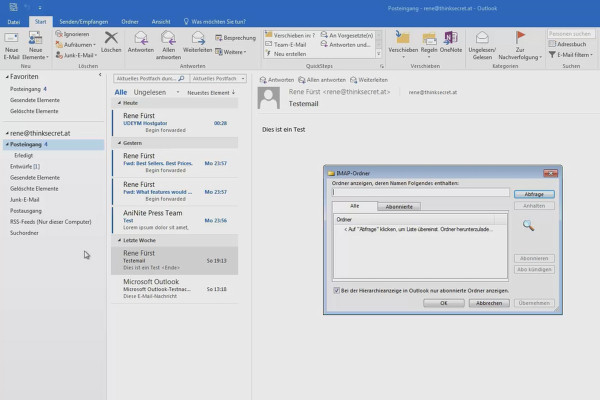Click the Abfrage button
Viewport: 600px width, 400px height.
[534, 194]
